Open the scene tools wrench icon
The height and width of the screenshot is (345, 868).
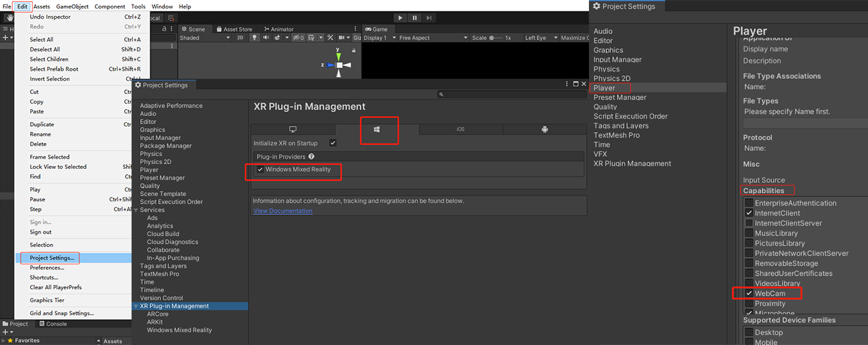tap(330, 38)
